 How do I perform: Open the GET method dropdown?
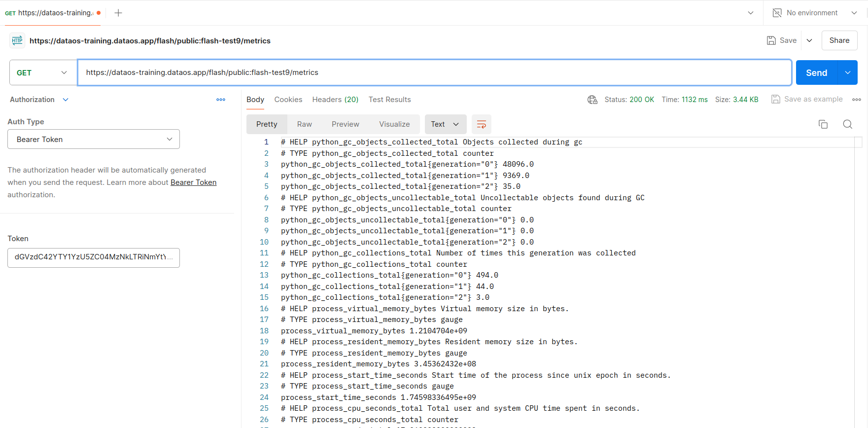click(43, 72)
